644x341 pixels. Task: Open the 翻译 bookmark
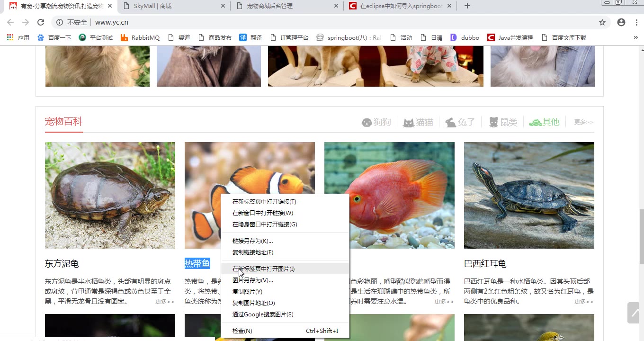pos(250,37)
